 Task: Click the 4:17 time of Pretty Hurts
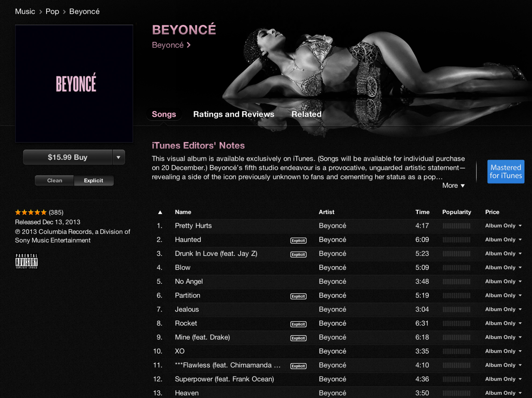click(x=422, y=226)
